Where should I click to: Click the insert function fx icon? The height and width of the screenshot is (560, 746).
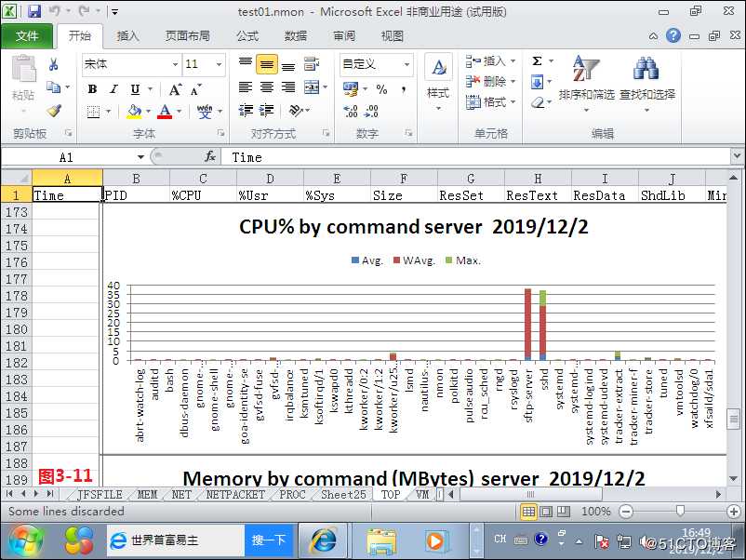tap(210, 156)
